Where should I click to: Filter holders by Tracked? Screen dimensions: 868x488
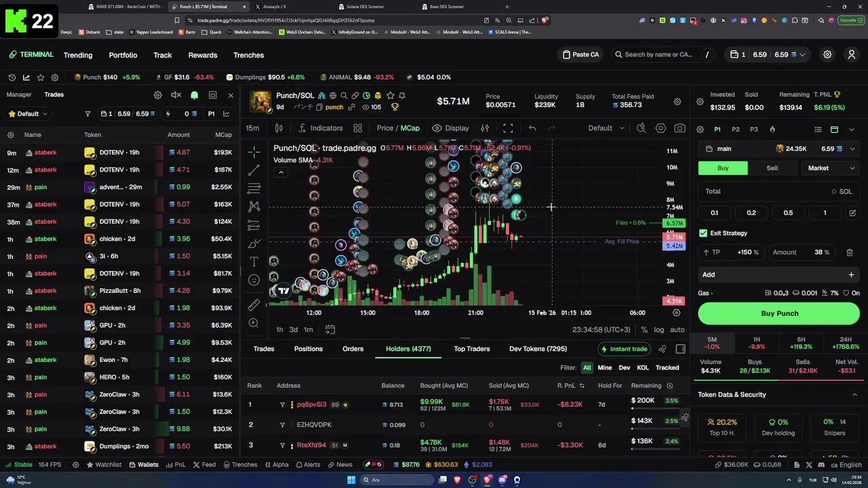(x=667, y=368)
